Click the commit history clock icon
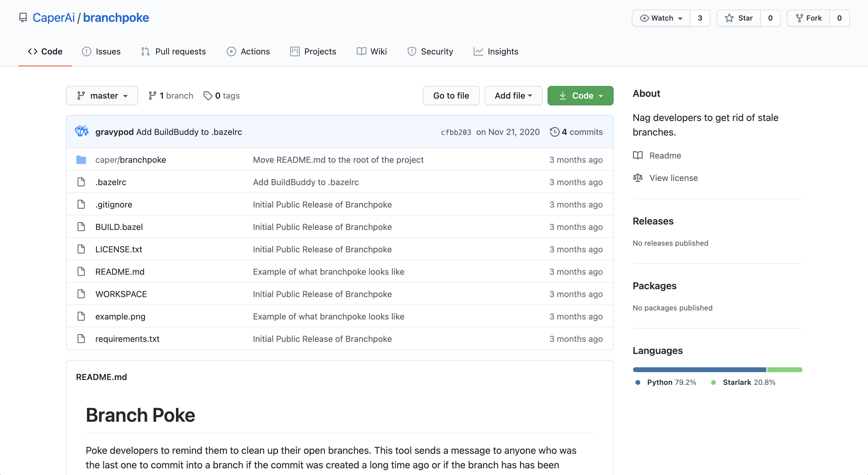Screen dimensions: 868x475 click(554, 132)
